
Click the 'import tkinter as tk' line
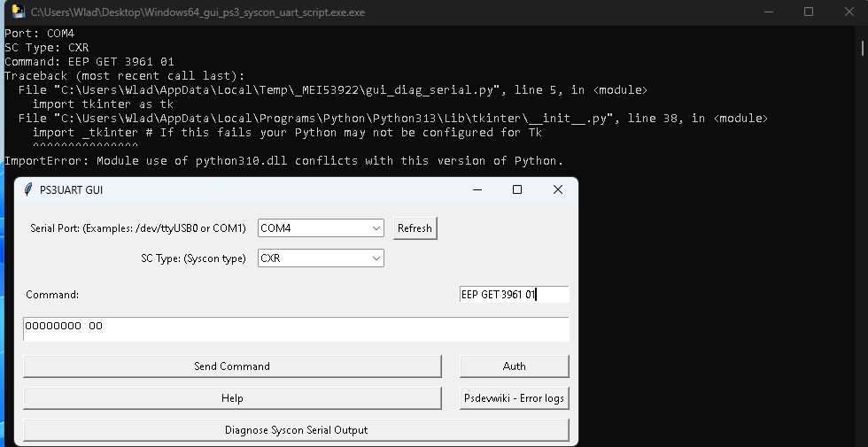click(x=103, y=104)
